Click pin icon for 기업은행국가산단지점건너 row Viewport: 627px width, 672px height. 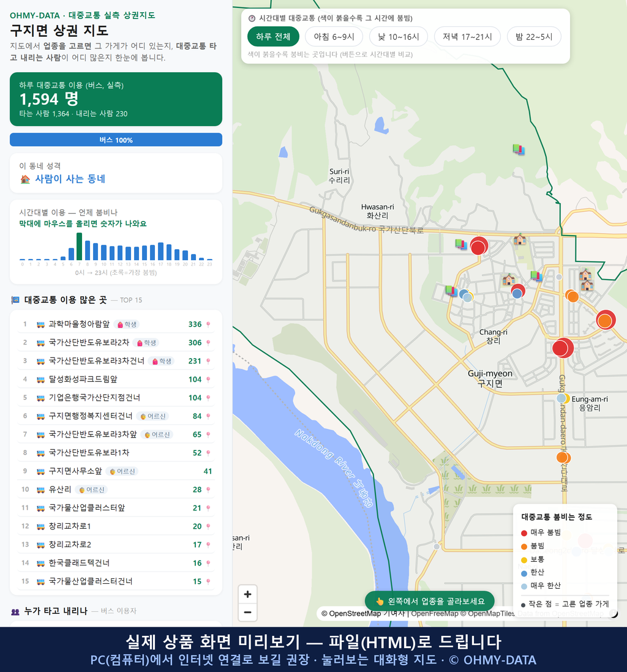coord(208,398)
